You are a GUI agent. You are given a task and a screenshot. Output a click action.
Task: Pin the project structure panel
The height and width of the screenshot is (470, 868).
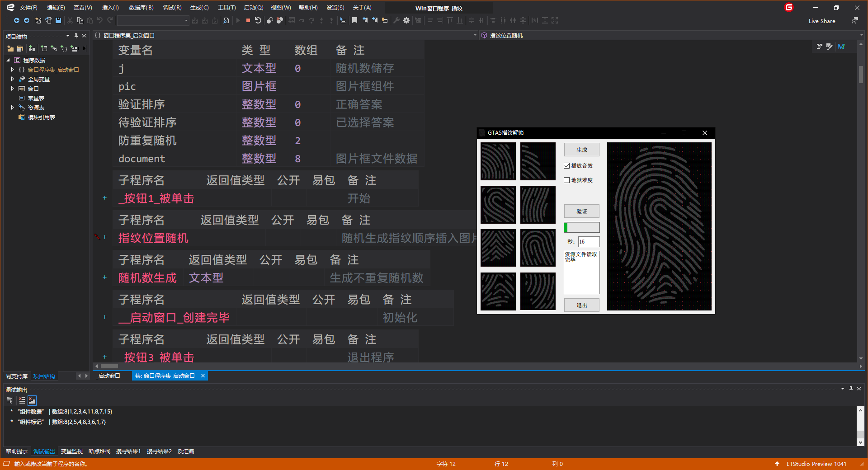(x=76, y=36)
